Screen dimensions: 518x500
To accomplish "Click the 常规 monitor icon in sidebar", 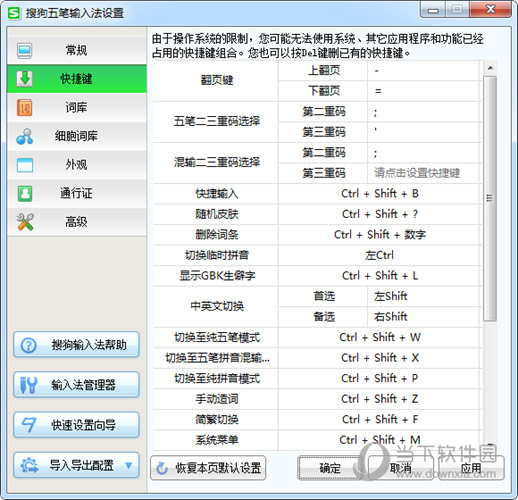I will point(25,51).
